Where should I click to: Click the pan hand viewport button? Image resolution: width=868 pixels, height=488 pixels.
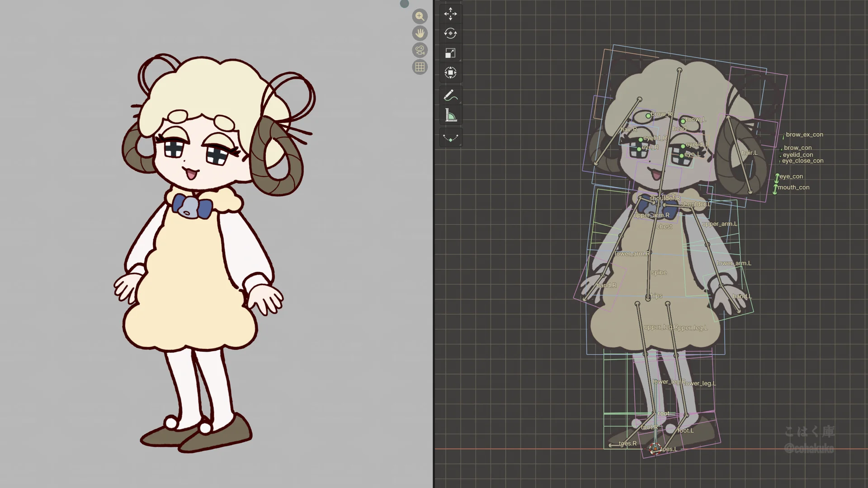tap(420, 33)
